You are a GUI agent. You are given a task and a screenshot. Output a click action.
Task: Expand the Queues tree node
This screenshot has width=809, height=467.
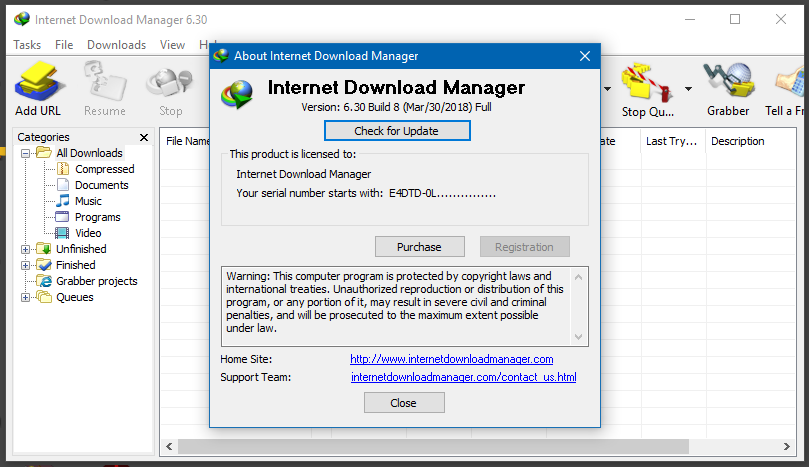(x=25, y=297)
